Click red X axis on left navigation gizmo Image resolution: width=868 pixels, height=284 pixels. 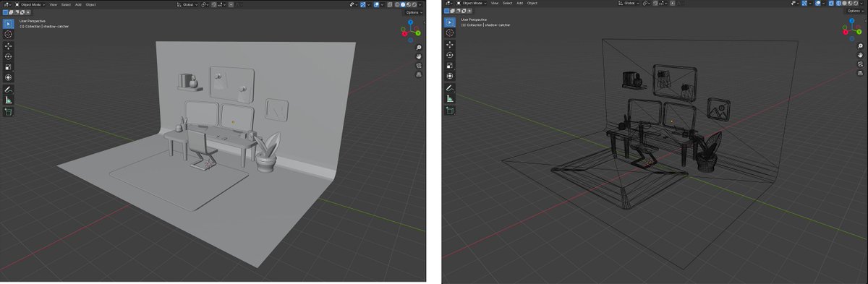404,34
